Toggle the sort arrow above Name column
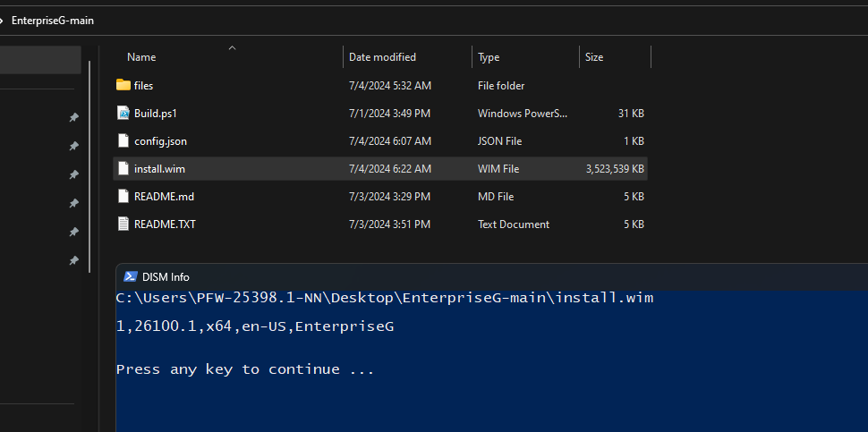 (233, 47)
